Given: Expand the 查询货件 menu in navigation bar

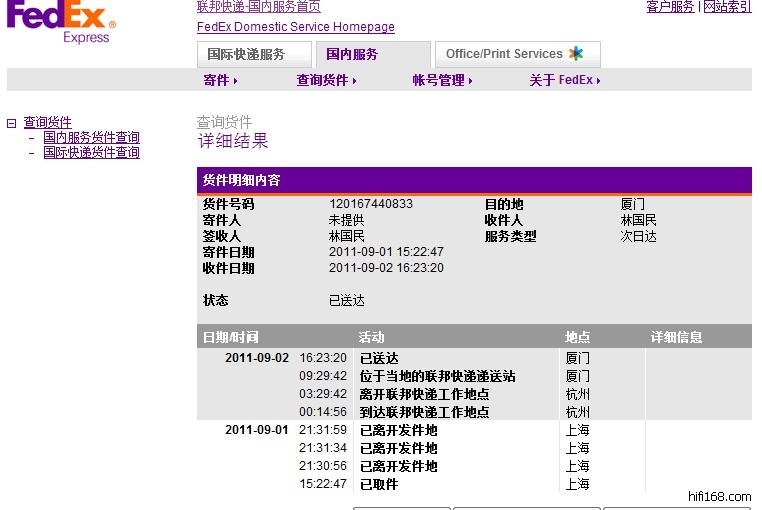Looking at the screenshot, I should pos(326,80).
